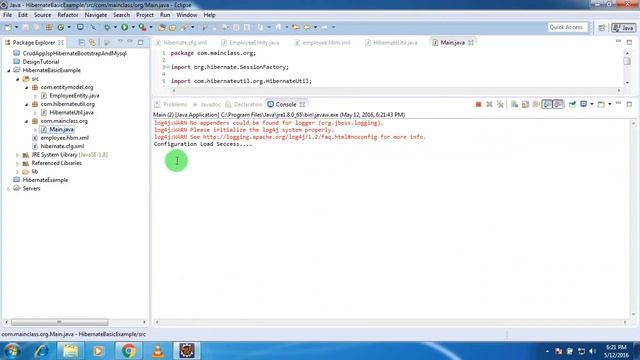Viewport: 640px width, 360px height.
Task: Select the Java perspective button
Action: point(623,28)
